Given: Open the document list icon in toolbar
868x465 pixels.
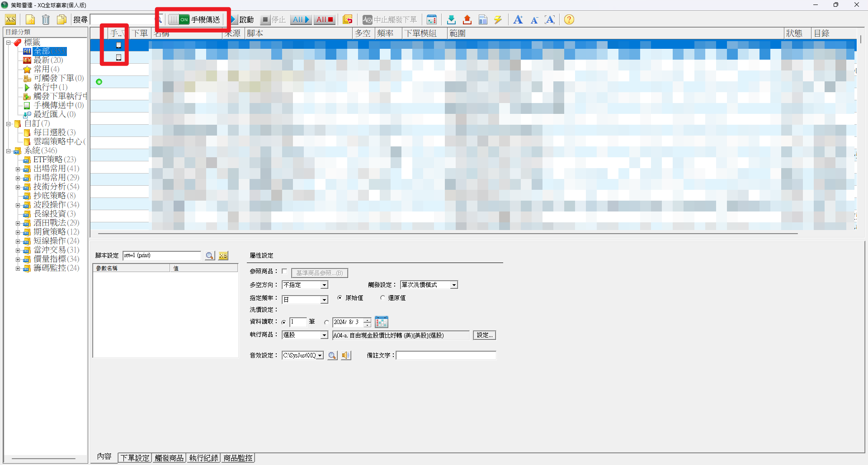Looking at the screenshot, I should pos(483,19).
